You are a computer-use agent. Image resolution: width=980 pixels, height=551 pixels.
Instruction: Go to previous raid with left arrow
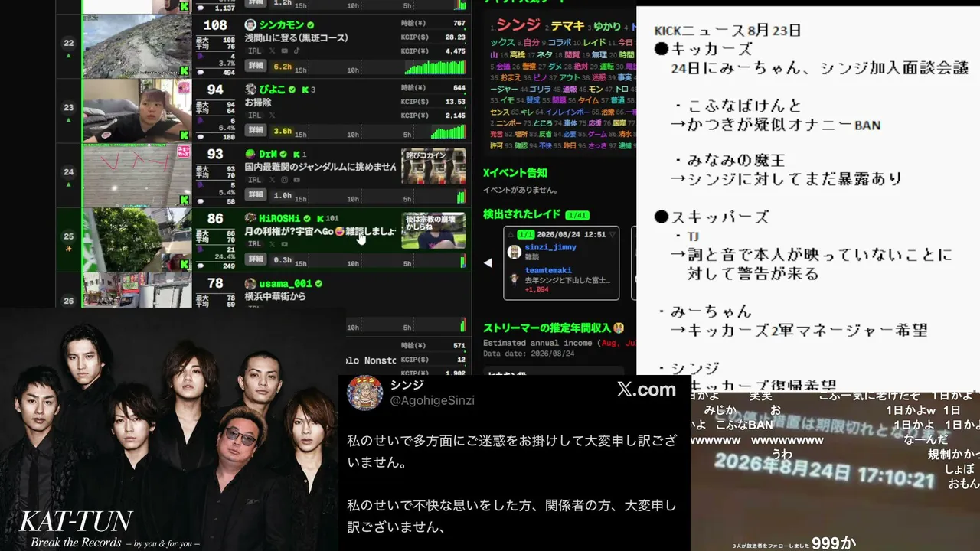(x=488, y=263)
